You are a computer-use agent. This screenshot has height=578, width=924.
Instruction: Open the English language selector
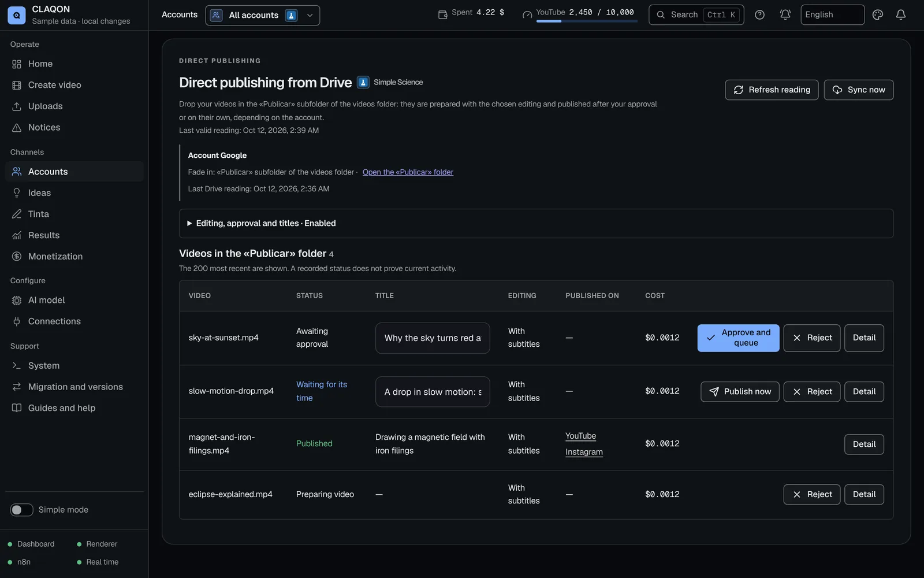pos(832,15)
